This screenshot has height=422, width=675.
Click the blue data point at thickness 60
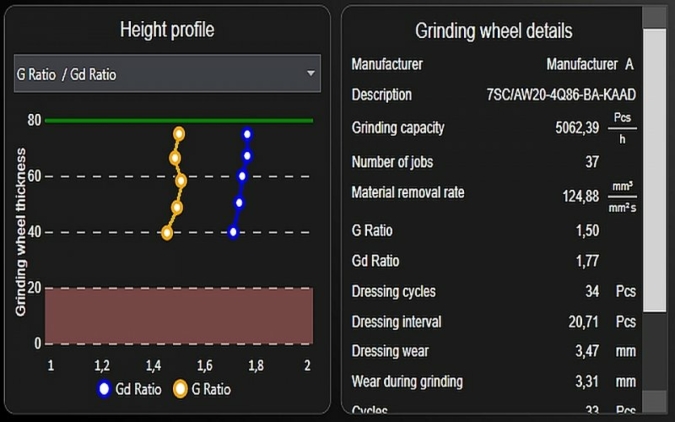[x=242, y=176]
